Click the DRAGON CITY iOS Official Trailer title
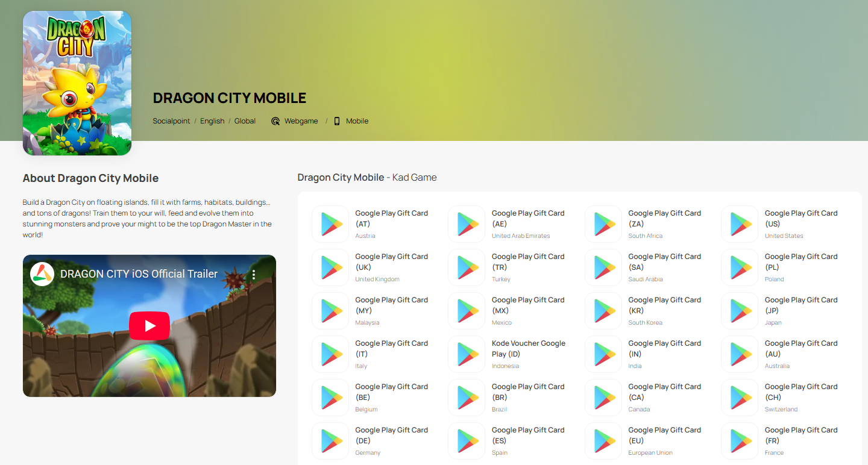Image resolution: width=868 pixels, height=465 pixels. coord(139,274)
